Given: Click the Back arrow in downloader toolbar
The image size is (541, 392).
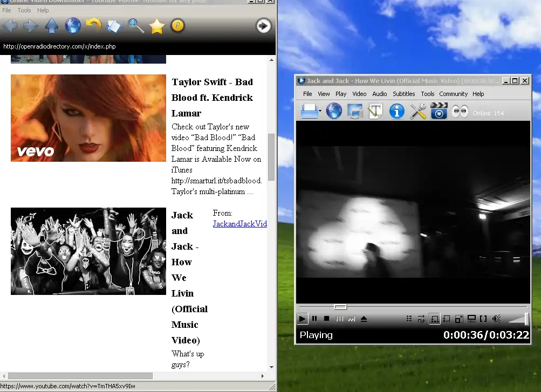Looking at the screenshot, I should [x=10, y=26].
